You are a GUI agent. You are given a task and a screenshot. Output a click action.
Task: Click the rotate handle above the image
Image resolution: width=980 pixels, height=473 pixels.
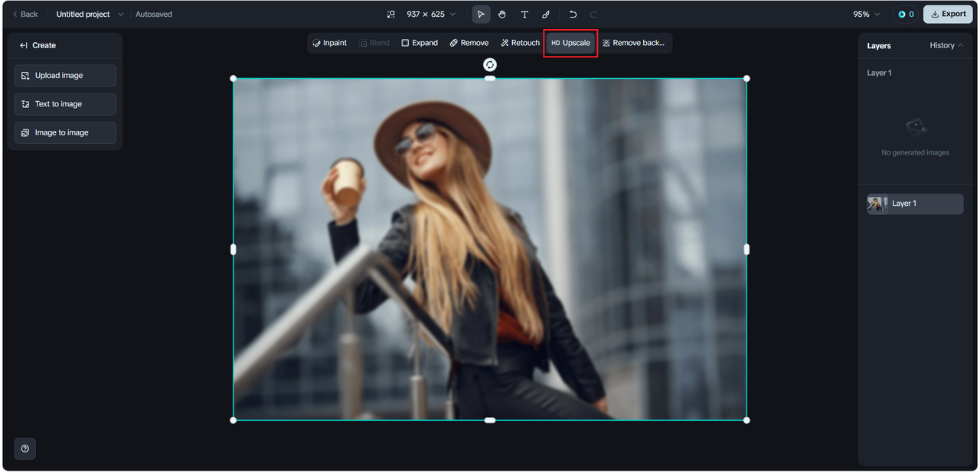[490, 64]
